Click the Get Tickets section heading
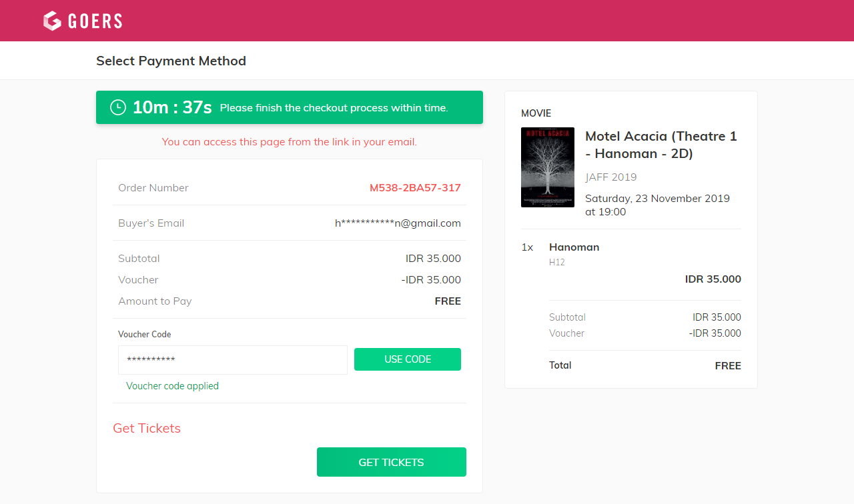The width and height of the screenshot is (854, 504). coord(147,428)
